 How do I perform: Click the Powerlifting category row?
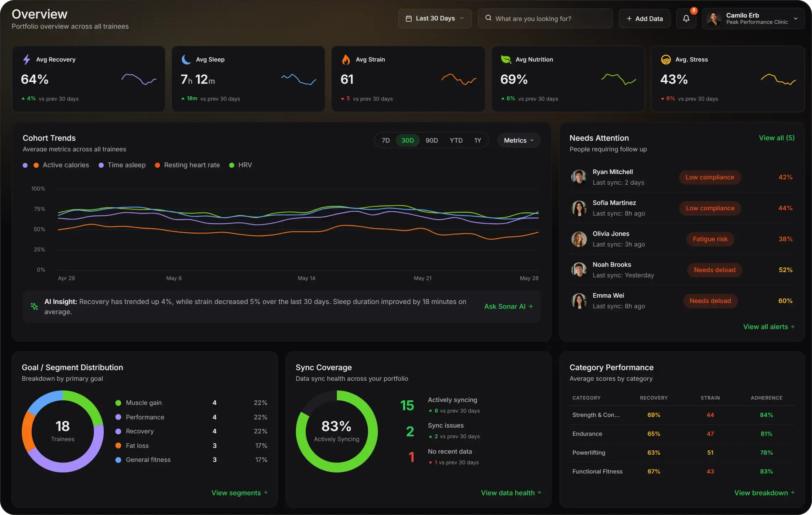[x=682, y=452]
